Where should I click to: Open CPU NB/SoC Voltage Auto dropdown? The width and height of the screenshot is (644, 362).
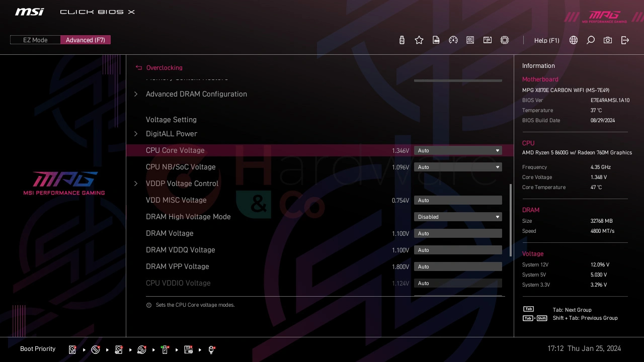pyautogui.click(x=458, y=167)
